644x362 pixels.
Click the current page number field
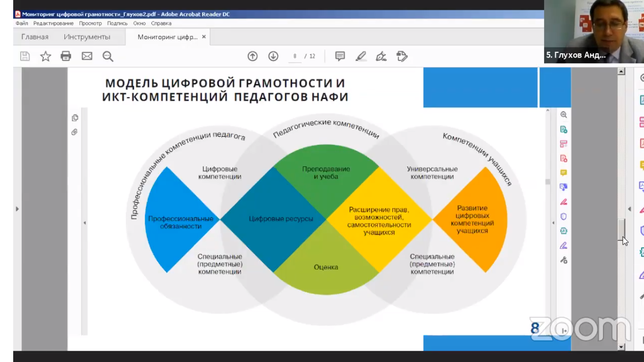click(295, 57)
